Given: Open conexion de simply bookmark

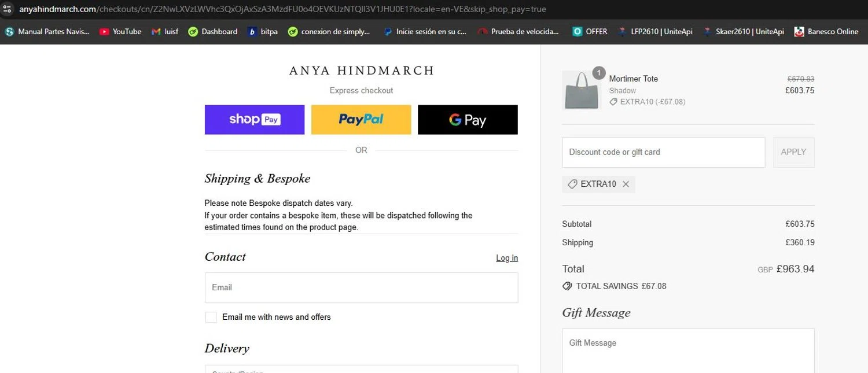Looking at the screenshot, I should tap(329, 32).
